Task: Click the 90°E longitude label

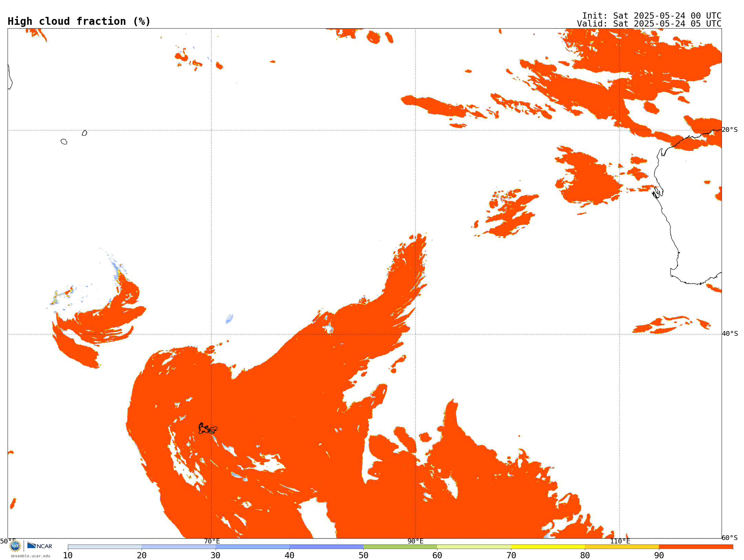Action: click(415, 541)
